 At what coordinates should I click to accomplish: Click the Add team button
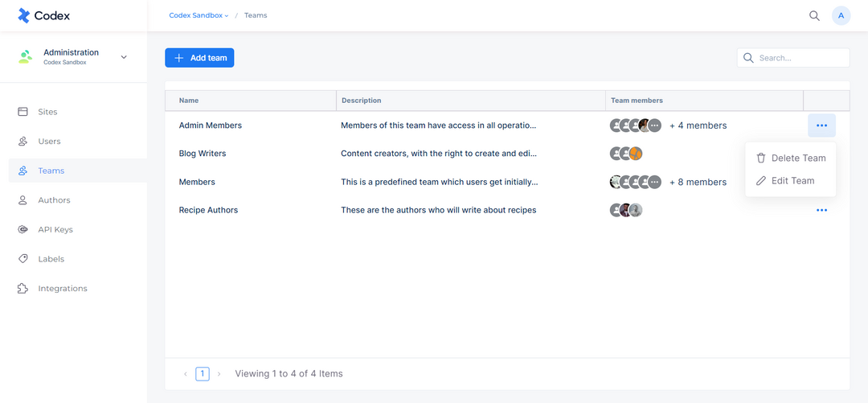pos(199,58)
